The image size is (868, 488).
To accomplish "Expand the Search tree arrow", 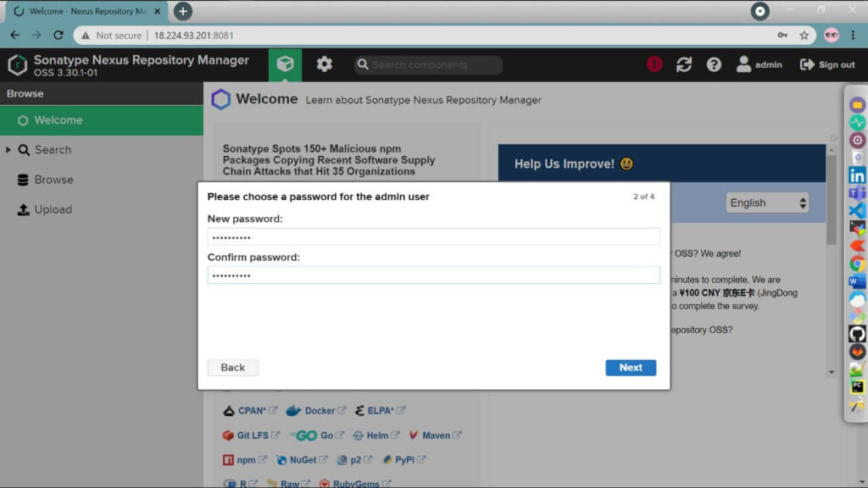I will 8,150.
